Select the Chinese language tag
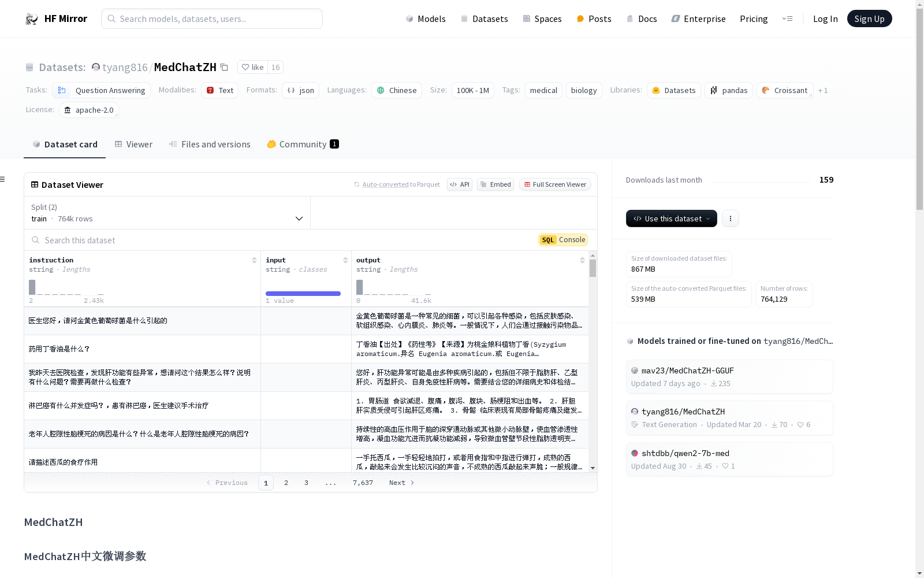Viewport: 924px width, 578px height. (x=397, y=90)
